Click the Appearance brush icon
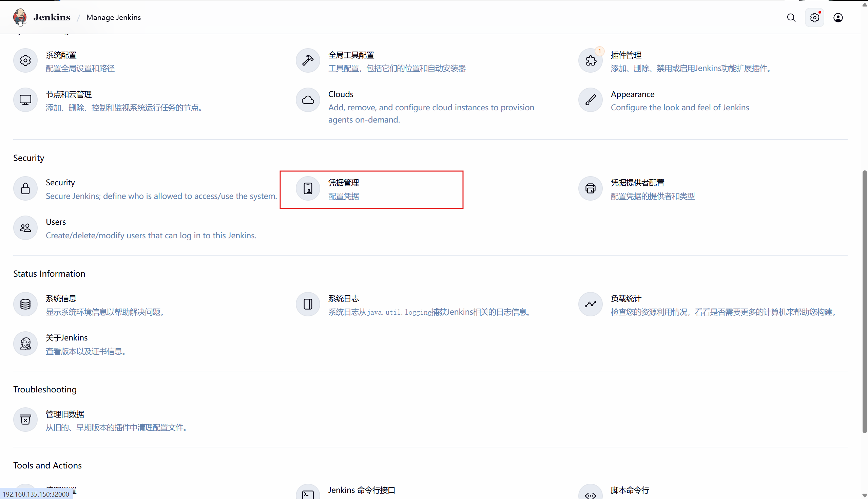This screenshot has height=499, width=868. (590, 100)
